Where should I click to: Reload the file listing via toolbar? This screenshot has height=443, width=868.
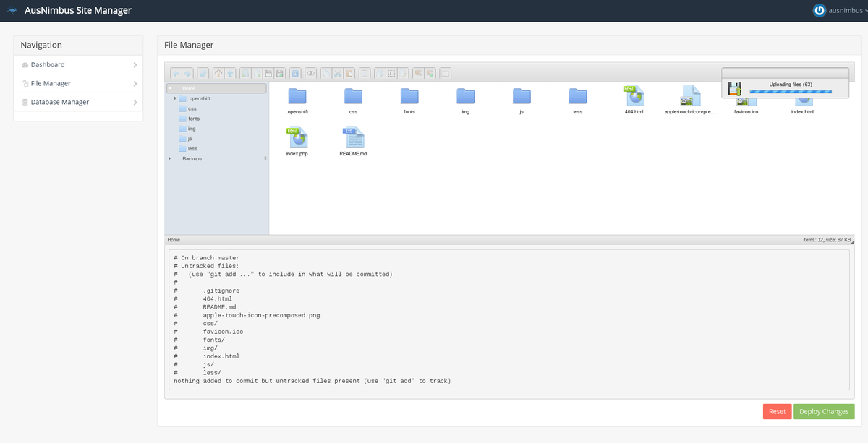click(x=203, y=73)
